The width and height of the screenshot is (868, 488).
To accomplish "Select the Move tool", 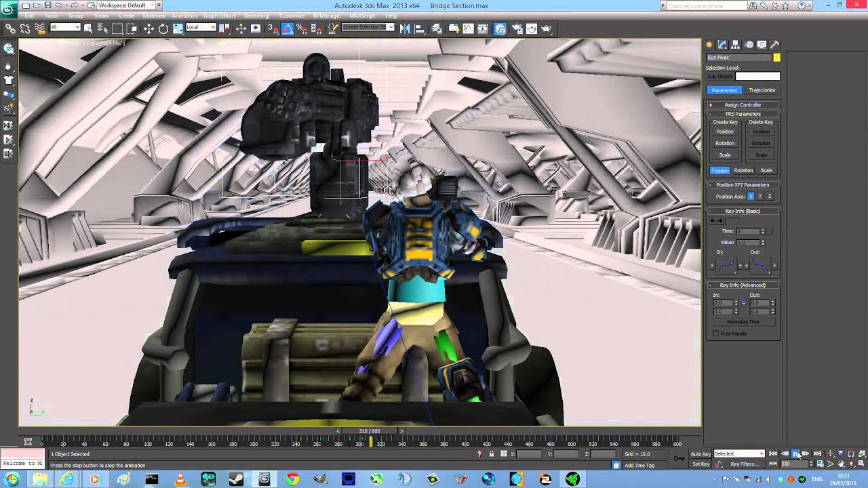I will tap(149, 28).
